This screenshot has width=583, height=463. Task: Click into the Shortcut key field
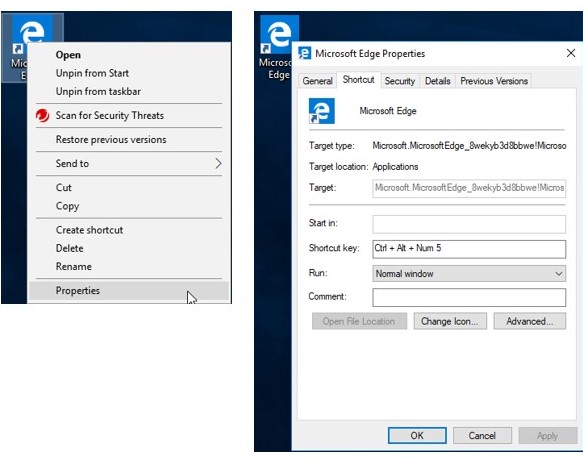click(x=469, y=249)
